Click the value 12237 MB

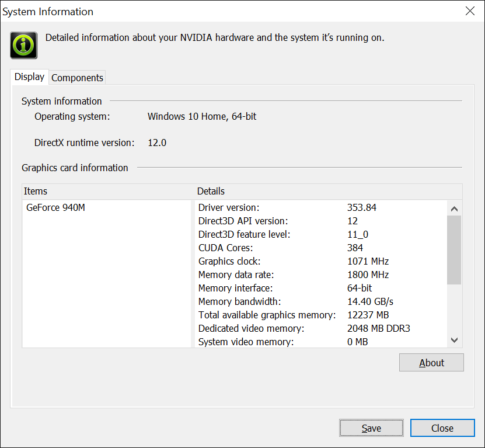(x=368, y=315)
